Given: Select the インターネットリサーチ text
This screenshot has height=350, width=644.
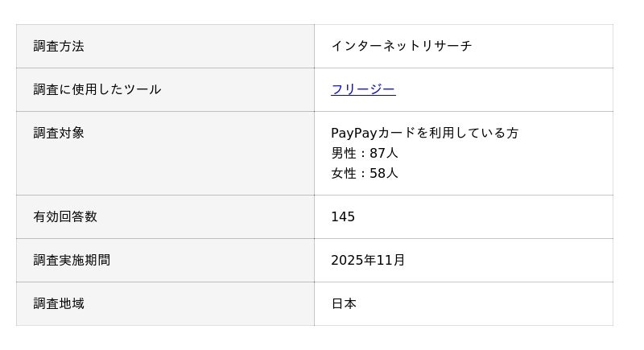Looking at the screenshot, I should pyautogui.click(x=401, y=47).
